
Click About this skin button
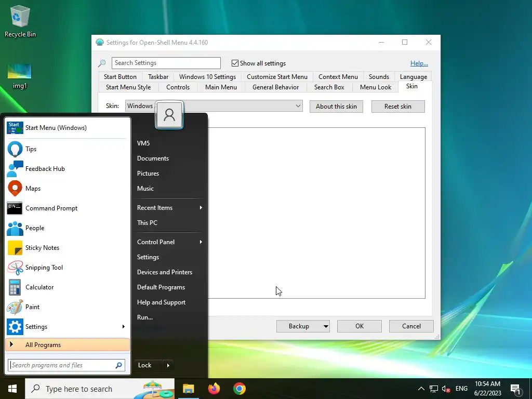pyautogui.click(x=336, y=107)
